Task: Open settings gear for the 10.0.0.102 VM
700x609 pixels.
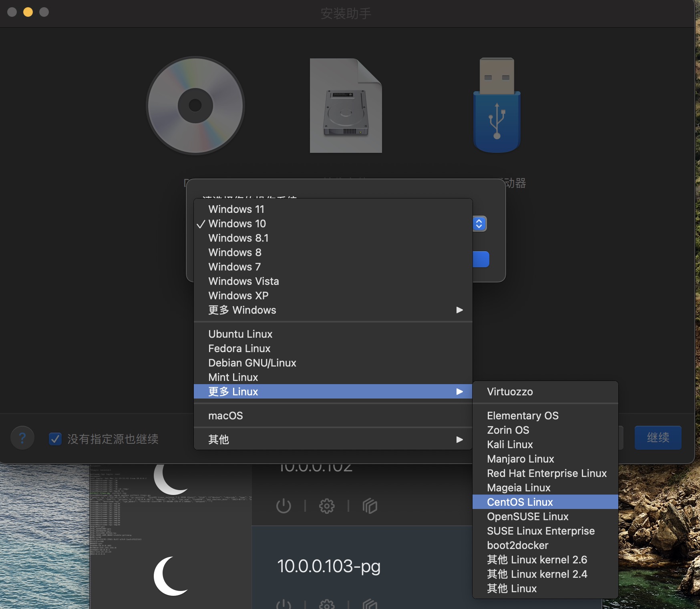Action: [327, 506]
